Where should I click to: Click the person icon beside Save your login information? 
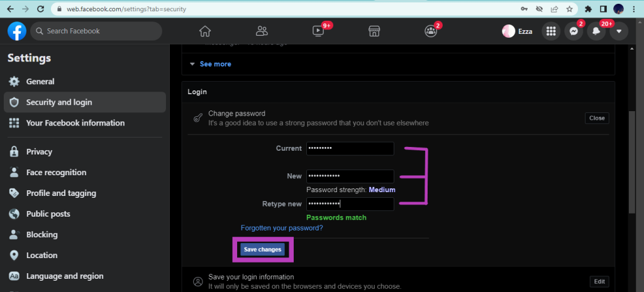pyautogui.click(x=198, y=282)
